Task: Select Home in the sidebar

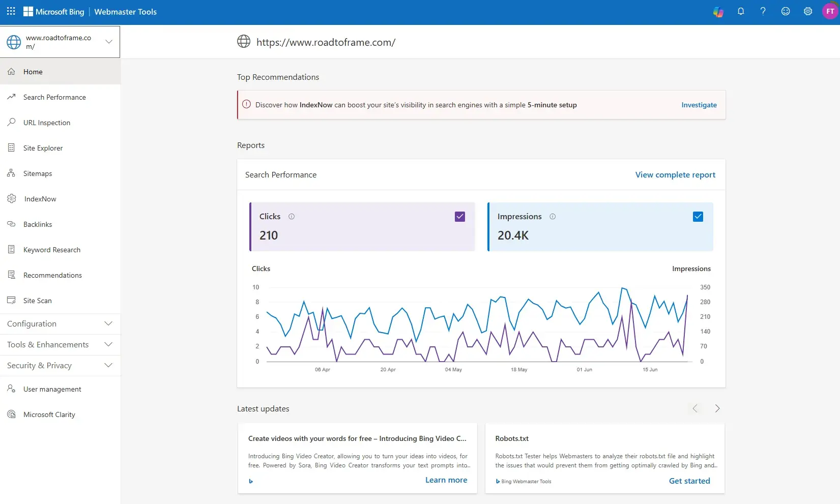Action: pyautogui.click(x=33, y=71)
